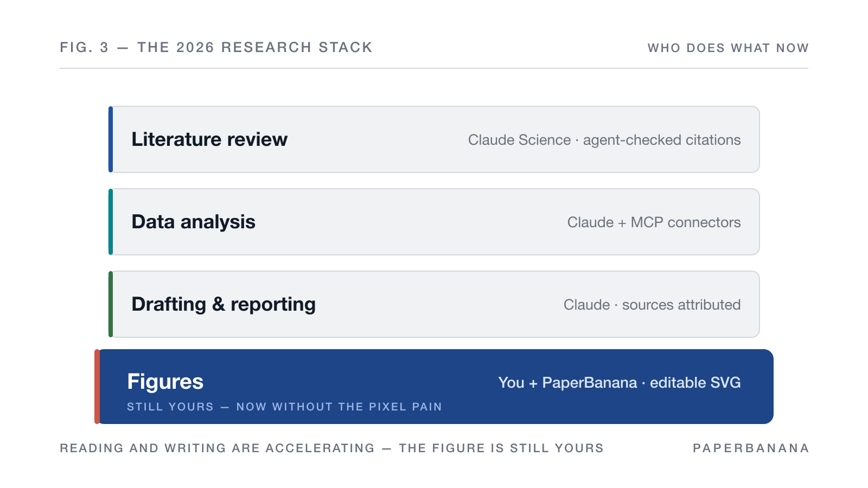Click 'Claude Science · agent-checked citations' text

604,140
